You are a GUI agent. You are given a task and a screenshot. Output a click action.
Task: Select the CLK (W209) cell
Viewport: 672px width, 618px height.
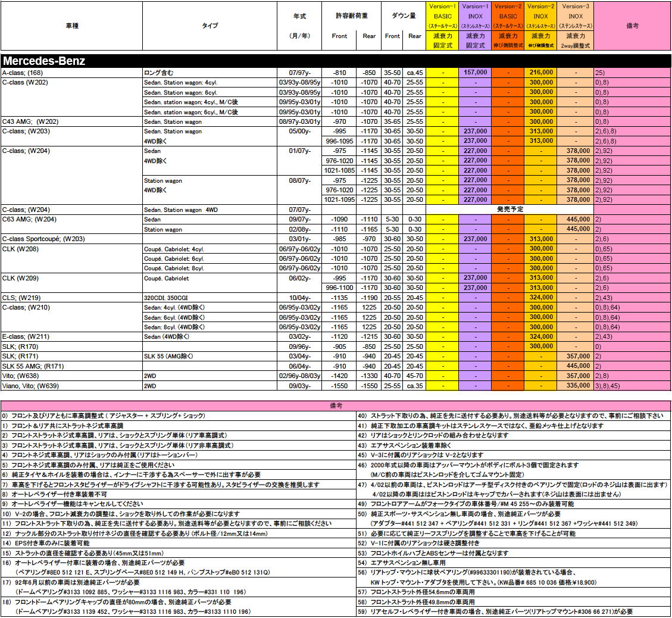pyautogui.click(x=71, y=283)
